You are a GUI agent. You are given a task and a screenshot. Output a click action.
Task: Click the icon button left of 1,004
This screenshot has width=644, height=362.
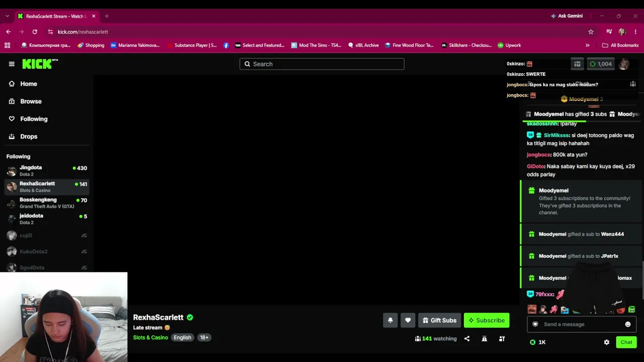click(578, 64)
